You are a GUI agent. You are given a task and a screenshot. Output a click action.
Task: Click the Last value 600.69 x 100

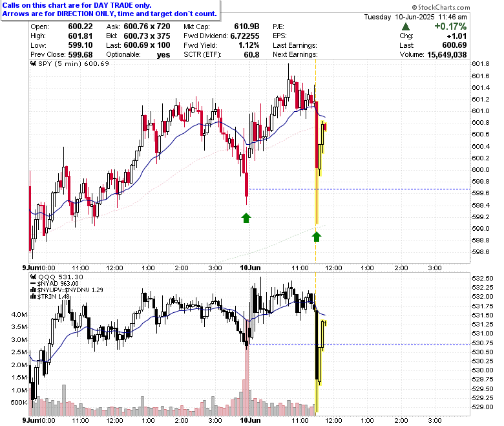147,45
